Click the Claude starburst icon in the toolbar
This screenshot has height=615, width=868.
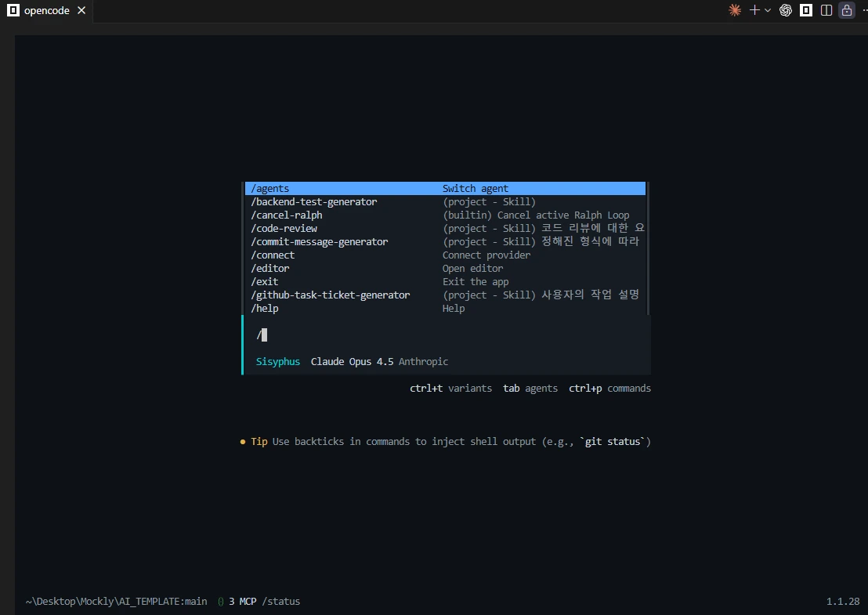coord(735,10)
